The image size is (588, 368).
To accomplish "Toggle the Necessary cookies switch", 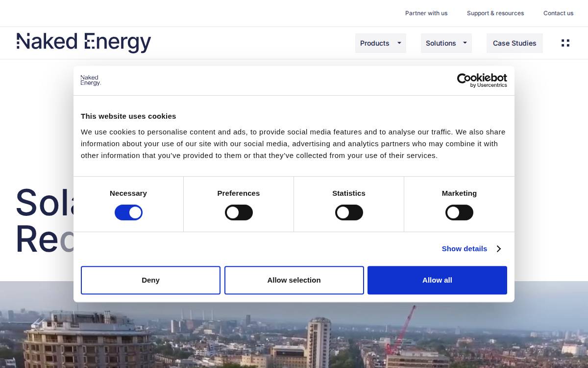I will click(x=128, y=212).
